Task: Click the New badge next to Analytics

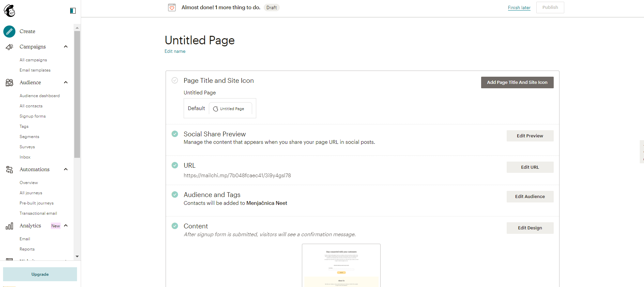Action: (x=56, y=226)
